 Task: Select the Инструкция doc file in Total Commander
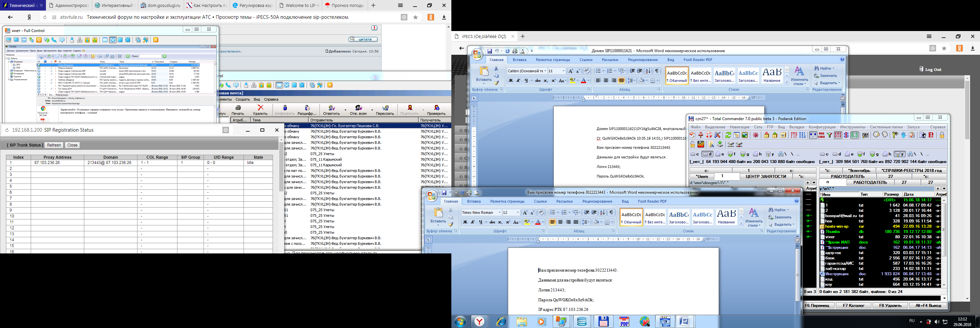(837, 274)
